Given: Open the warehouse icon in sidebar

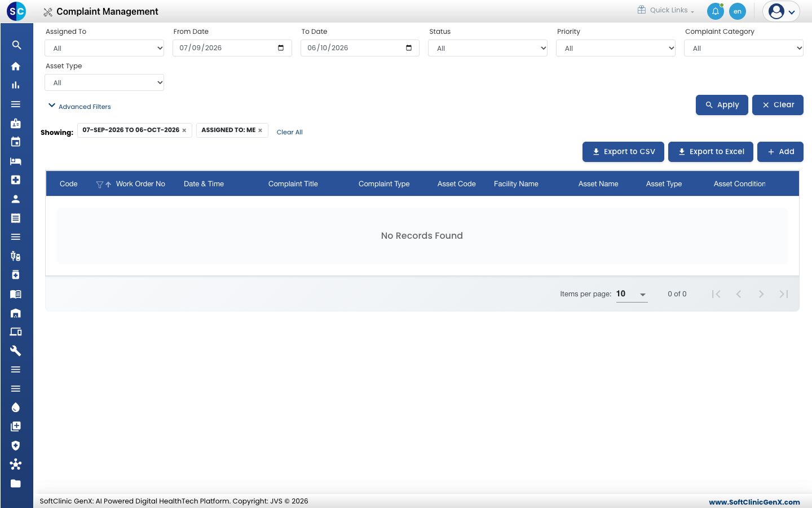Looking at the screenshot, I should coord(16,313).
